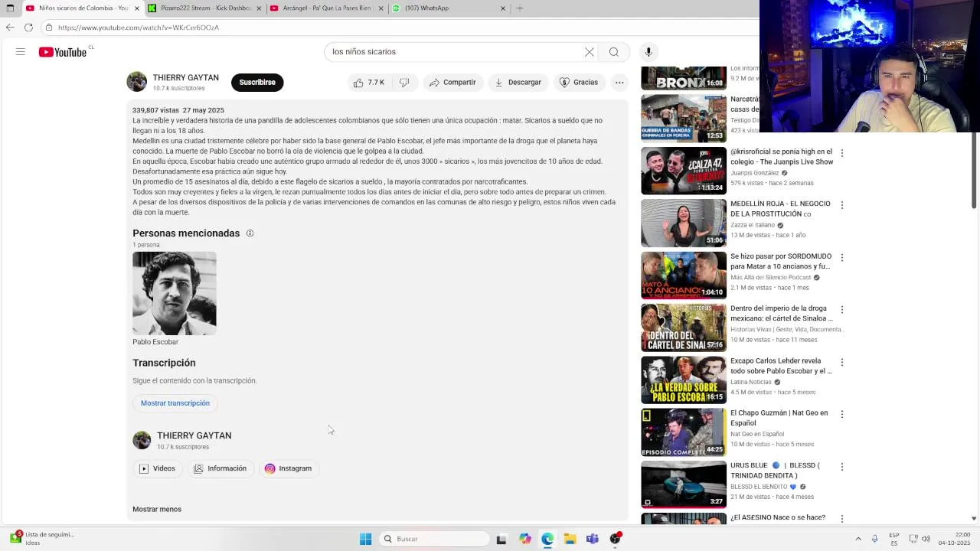Go to the YouTube home logo
Viewport: 980px width, 551px height.
point(63,52)
